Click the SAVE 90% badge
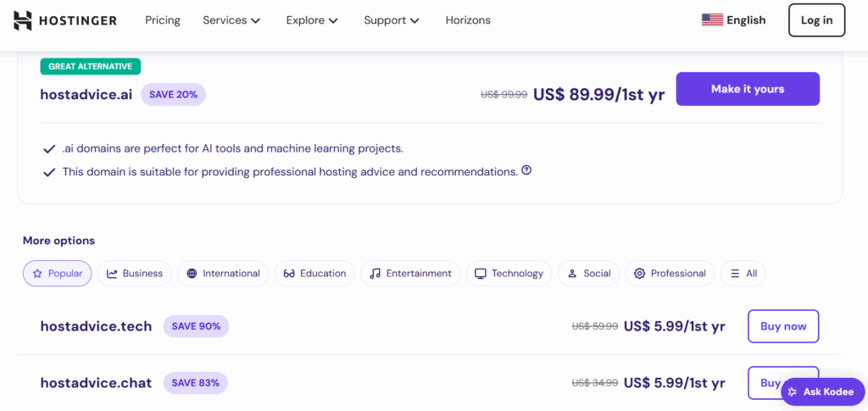 196,326
